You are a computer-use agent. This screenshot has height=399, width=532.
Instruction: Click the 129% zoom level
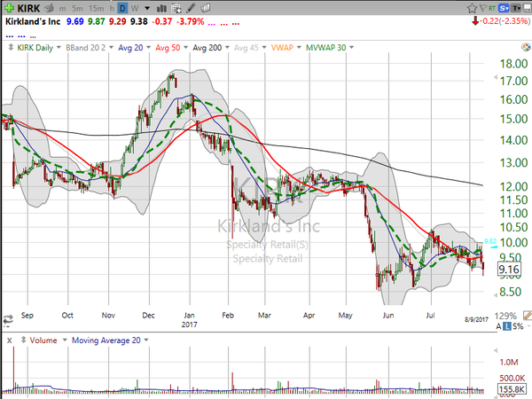coord(505,316)
